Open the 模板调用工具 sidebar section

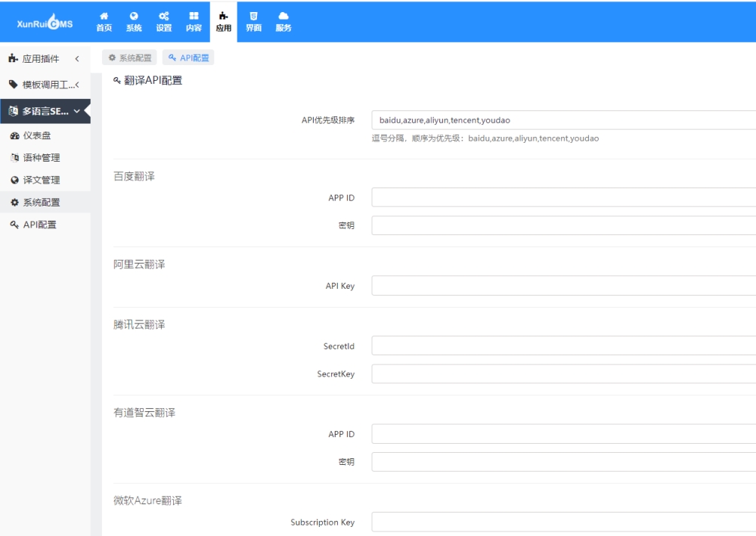click(45, 85)
